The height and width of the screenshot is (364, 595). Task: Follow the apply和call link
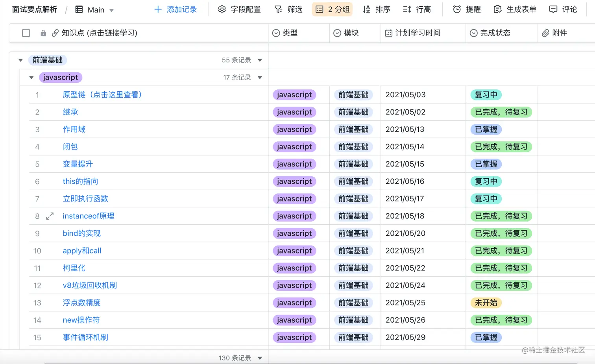point(82,251)
